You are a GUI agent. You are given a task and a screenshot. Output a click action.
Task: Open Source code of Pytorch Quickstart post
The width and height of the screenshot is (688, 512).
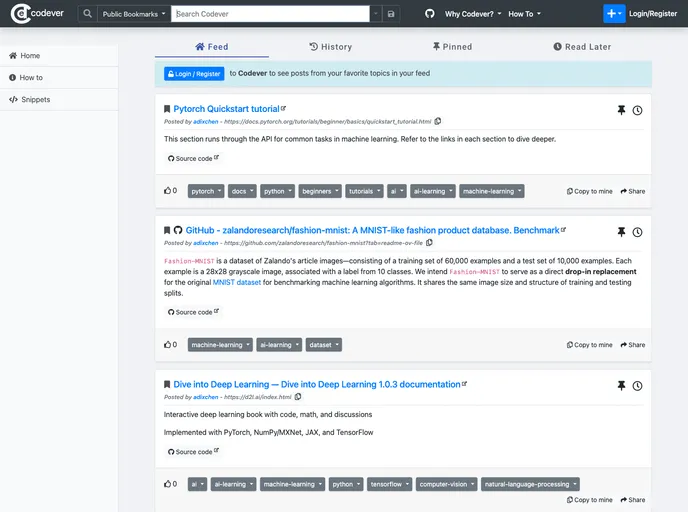pyautogui.click(x=193, y=158)
